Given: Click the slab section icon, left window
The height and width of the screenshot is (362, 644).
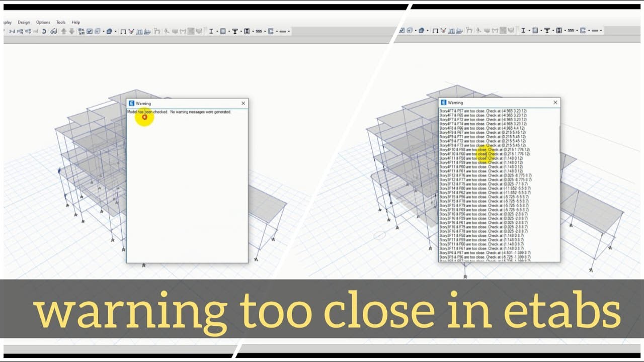Looking at the screenshot, I should [x=223, y=31].
